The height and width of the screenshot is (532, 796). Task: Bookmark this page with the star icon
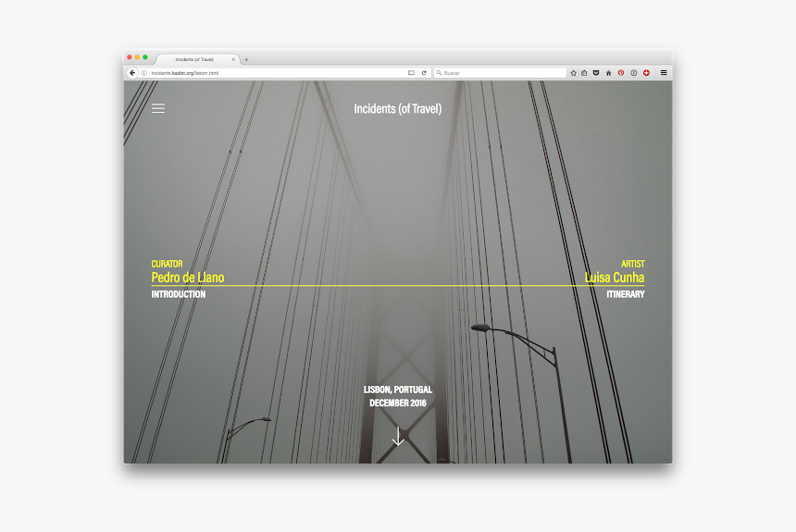pos(573,73)
